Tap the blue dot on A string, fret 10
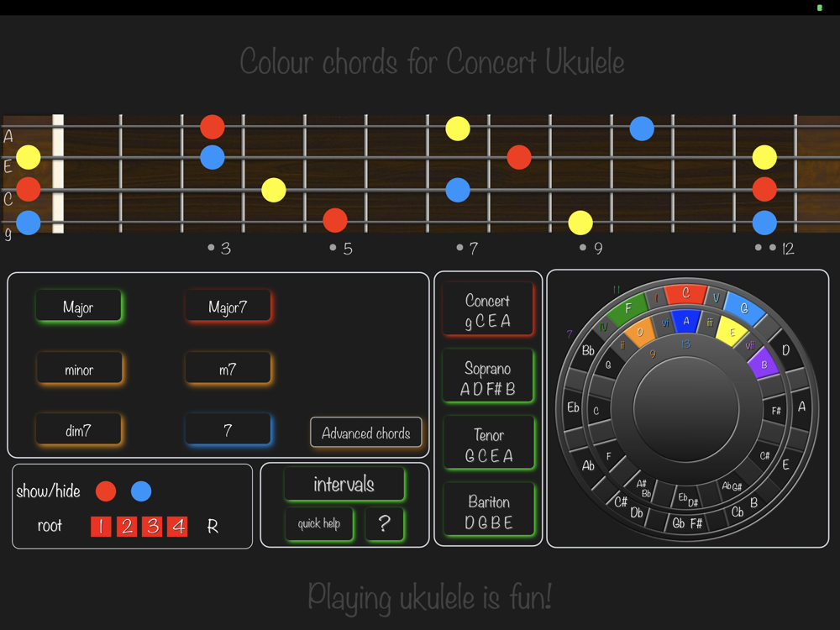This screenshot has width=840, height=630. click(642, 129)
